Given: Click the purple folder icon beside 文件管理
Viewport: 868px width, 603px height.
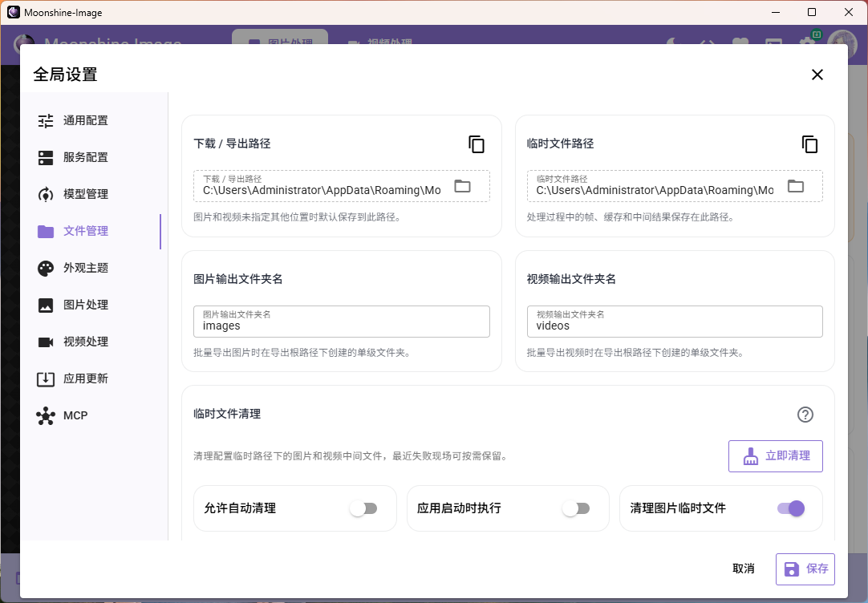Looking at the screenshot, I should (x=46, y=231).
